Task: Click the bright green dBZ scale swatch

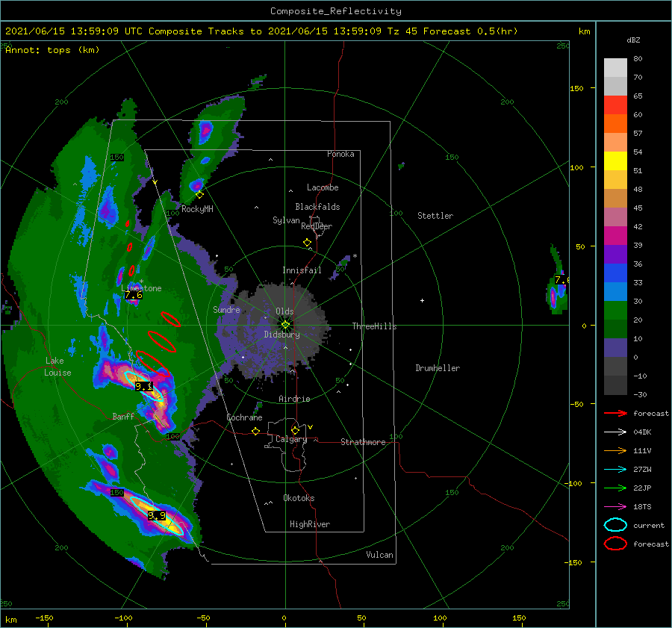Action: (615, 311)
